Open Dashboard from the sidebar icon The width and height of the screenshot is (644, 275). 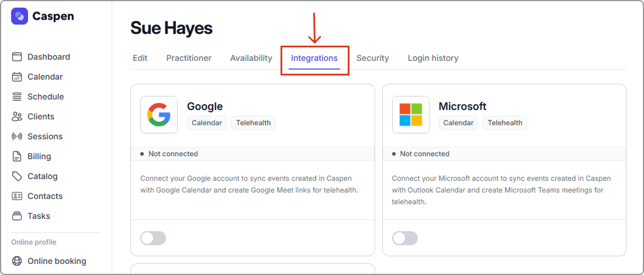pyautogui.click(x=17, y=57)
